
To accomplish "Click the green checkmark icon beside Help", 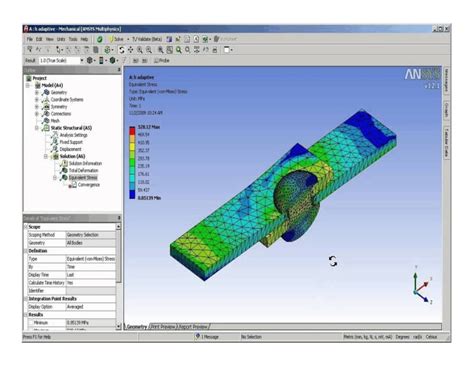I will [x=100, y=39].
